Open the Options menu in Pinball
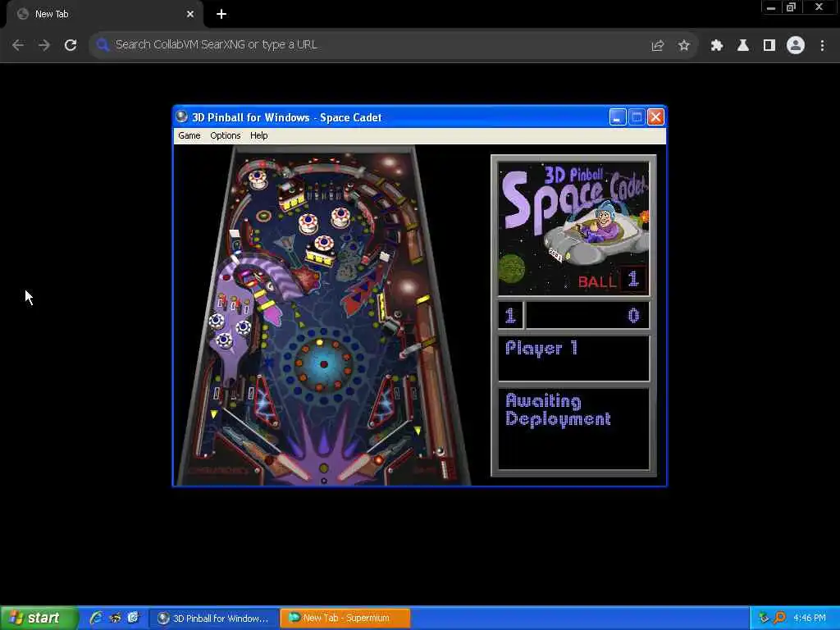Image resolution: width=840 pixels, height=630 pixels. click(225, 135)
